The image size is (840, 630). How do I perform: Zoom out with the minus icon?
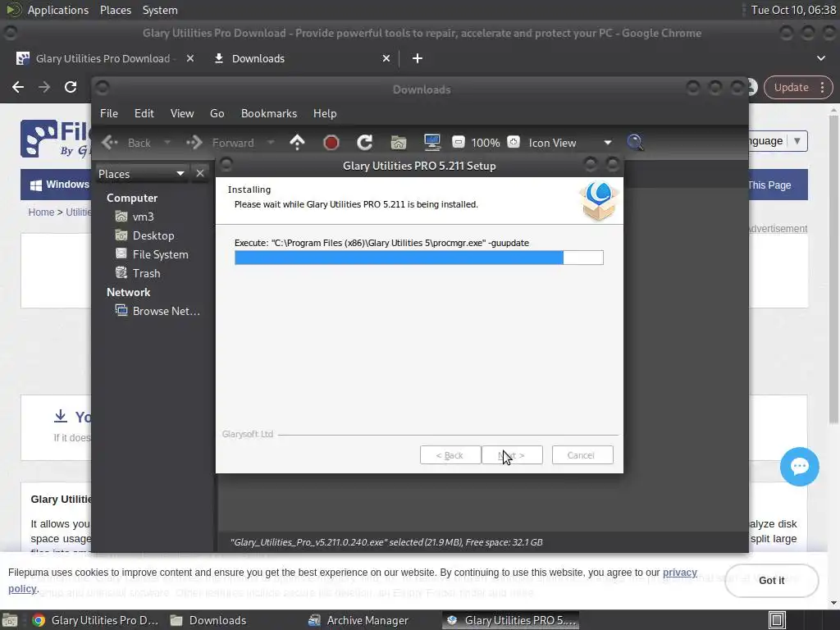click(x=459, y=142)
